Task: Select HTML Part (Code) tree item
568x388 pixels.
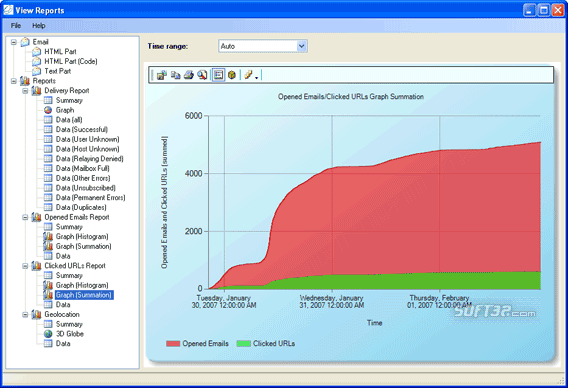Action: pyautogui.click(x=71, y=61)
